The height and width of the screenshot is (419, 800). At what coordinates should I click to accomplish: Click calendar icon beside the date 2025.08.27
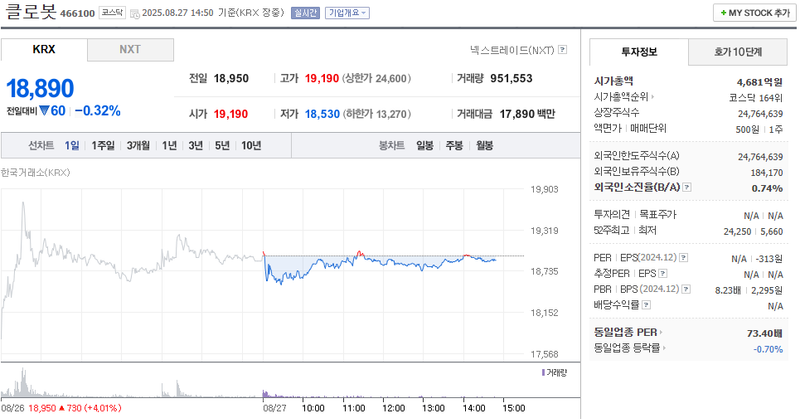coord(135,13)
